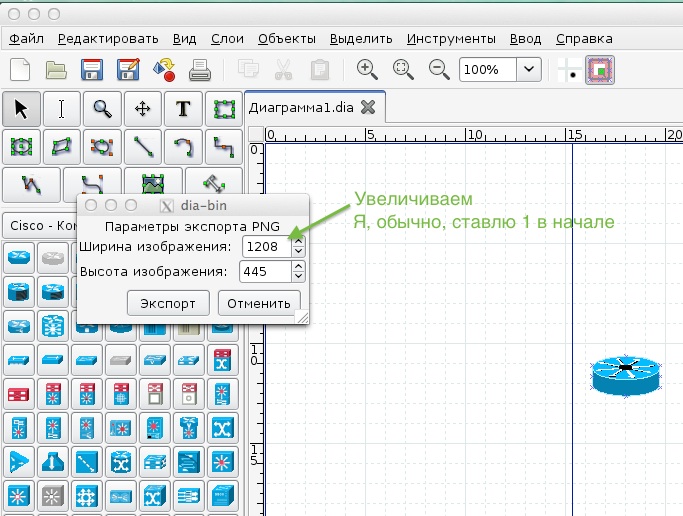
Task: Click the Print diagram icon
Action: 199,70
